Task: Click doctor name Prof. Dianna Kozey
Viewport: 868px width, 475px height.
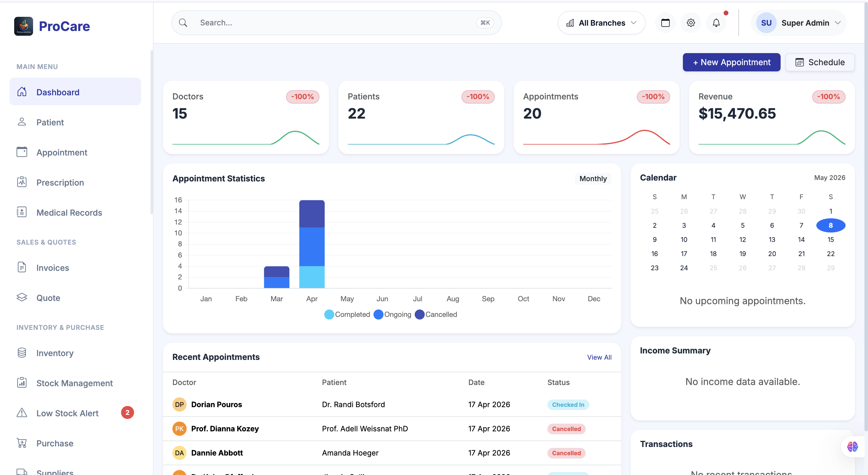Action: (x=225, y=429)
